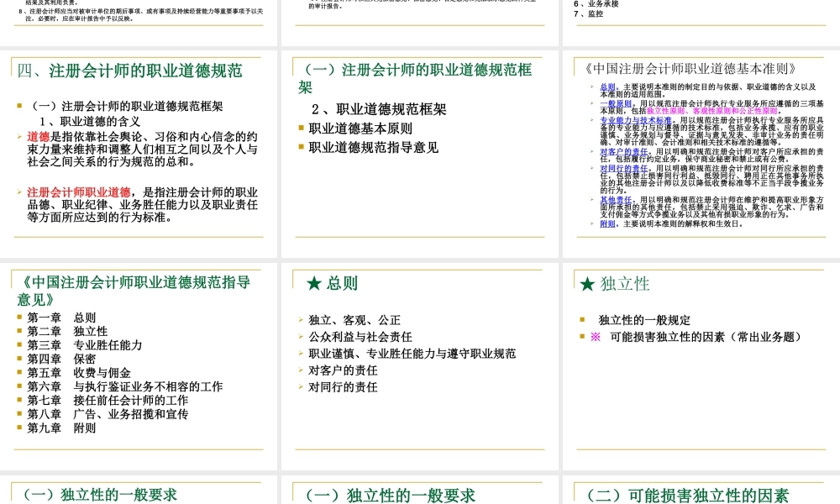Click the star icon beside 独立性 heading

588,284
